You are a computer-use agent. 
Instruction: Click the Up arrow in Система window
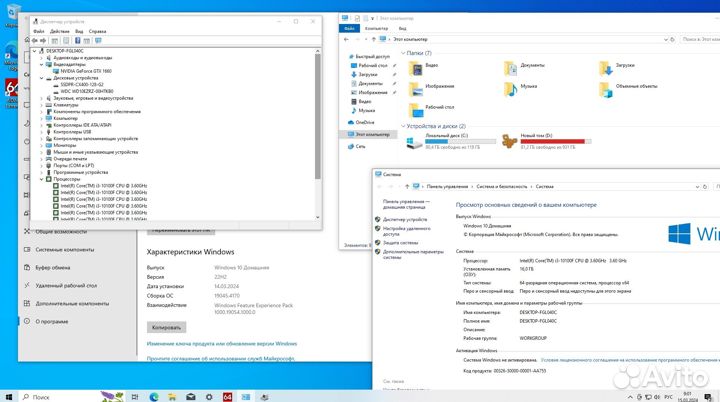point(407,187)
